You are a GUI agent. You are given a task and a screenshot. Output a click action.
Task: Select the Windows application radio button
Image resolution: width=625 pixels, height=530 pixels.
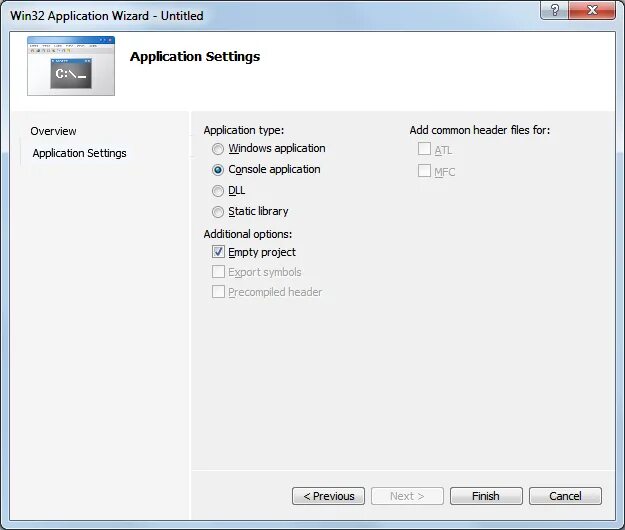tap(218, 149)
